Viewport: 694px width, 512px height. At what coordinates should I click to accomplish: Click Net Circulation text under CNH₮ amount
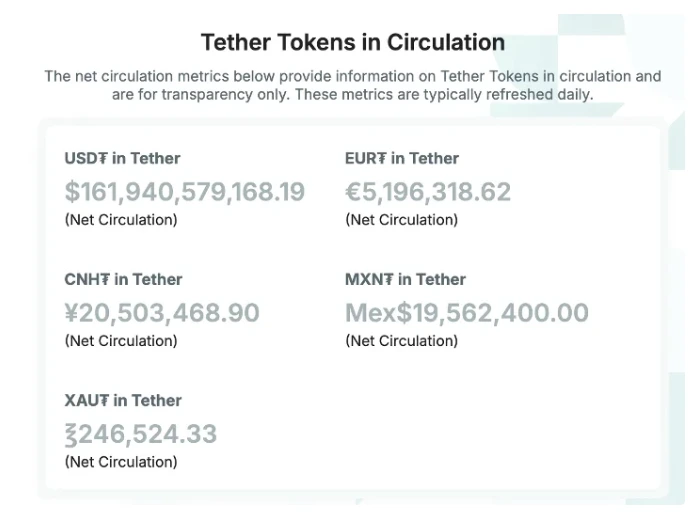(121, 341)
